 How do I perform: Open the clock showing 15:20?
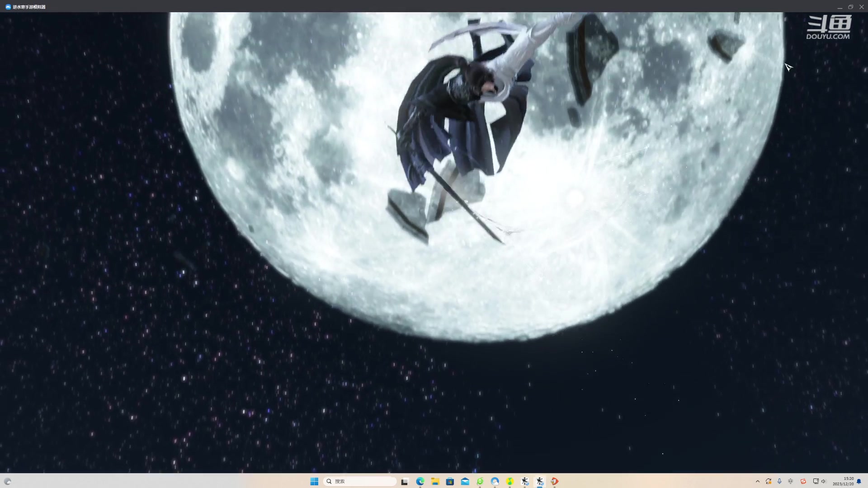[843, 481]
